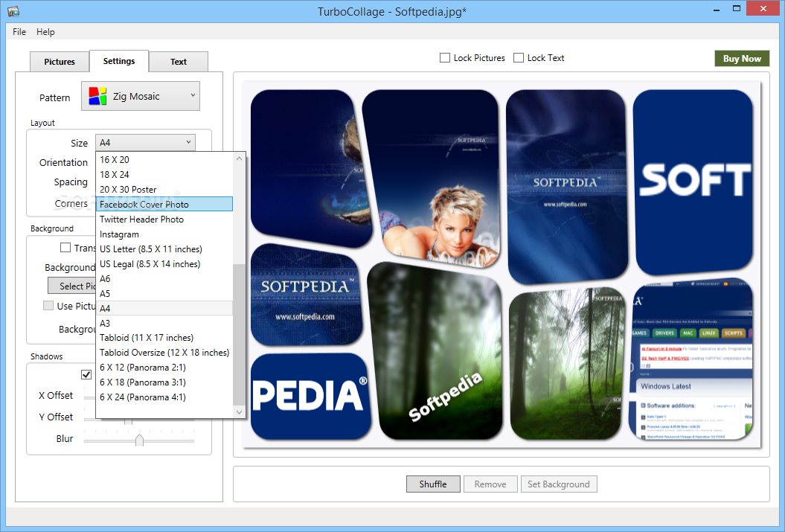Click the Remove button
The height and width of the screenshot is (532, 785).
(x=490, y=484)
